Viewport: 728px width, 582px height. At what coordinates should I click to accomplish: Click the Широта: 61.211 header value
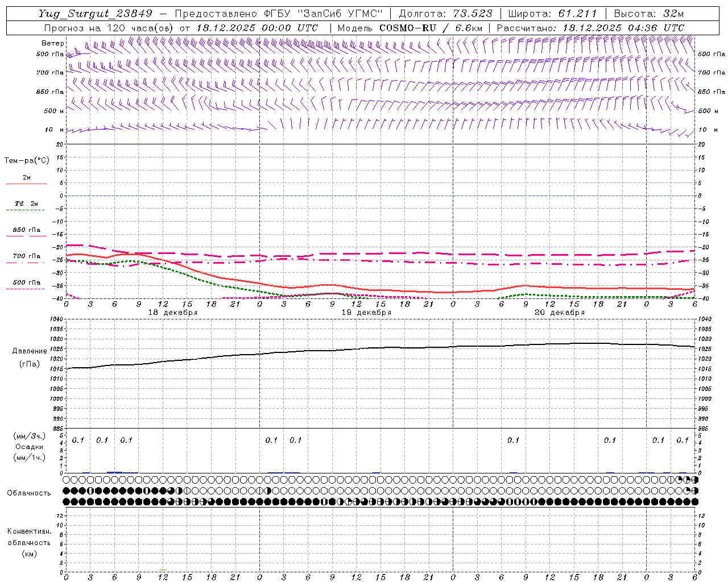(x=553, y=14)
